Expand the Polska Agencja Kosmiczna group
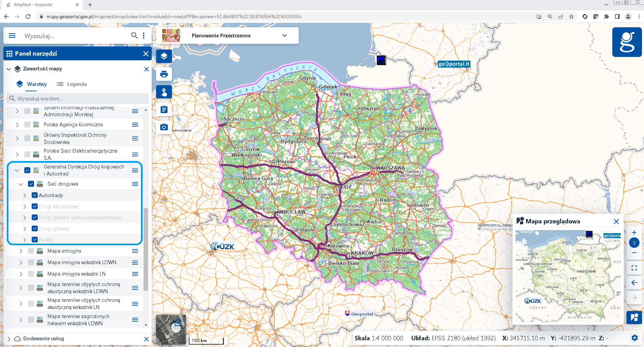This screenshot has height=347, width=644. [17, 125]
